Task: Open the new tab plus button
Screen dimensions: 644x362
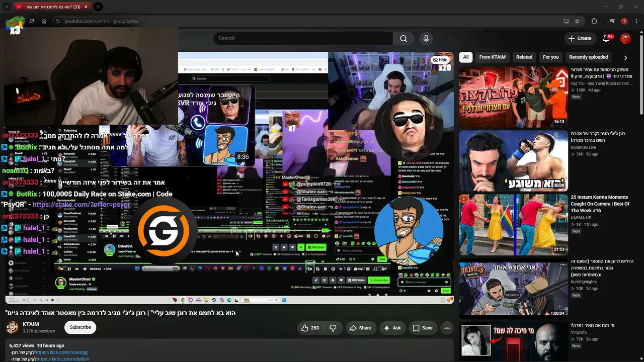Action: pyautogui.click(x=98, y=7)
